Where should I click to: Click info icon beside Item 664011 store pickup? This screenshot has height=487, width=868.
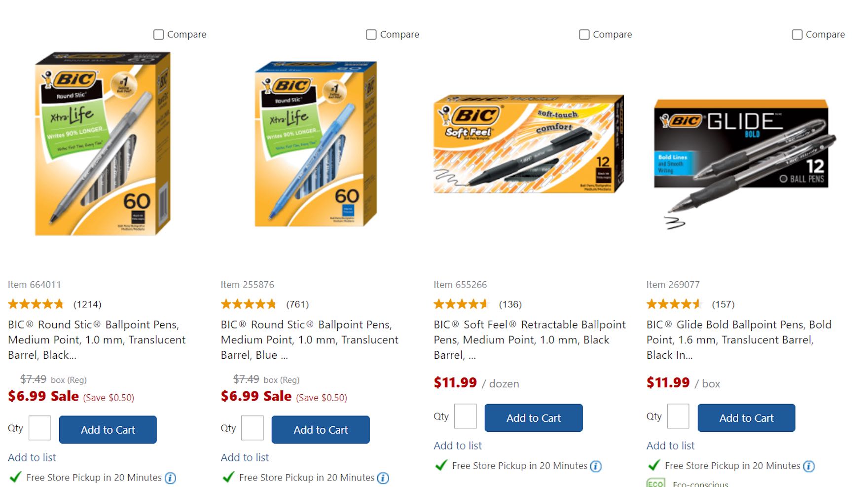click(170, 478)
